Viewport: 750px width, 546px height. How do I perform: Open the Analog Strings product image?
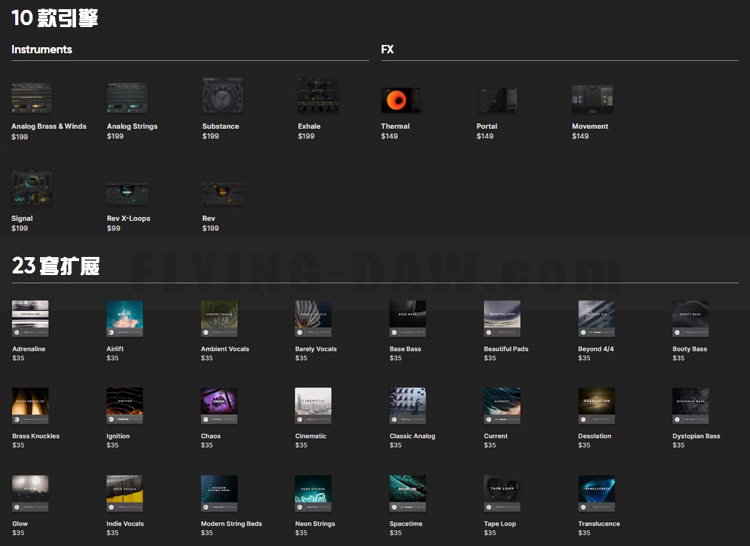pyautogui.click(x=127, y=98)
